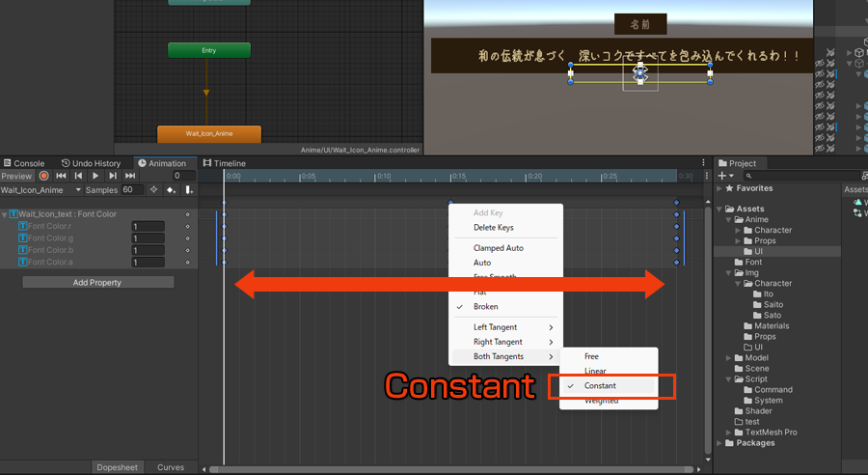This screenshot has width=868, height=475.
Task: Step to the next keyframe
Action: pyautogui.click(x=113, y=176)
